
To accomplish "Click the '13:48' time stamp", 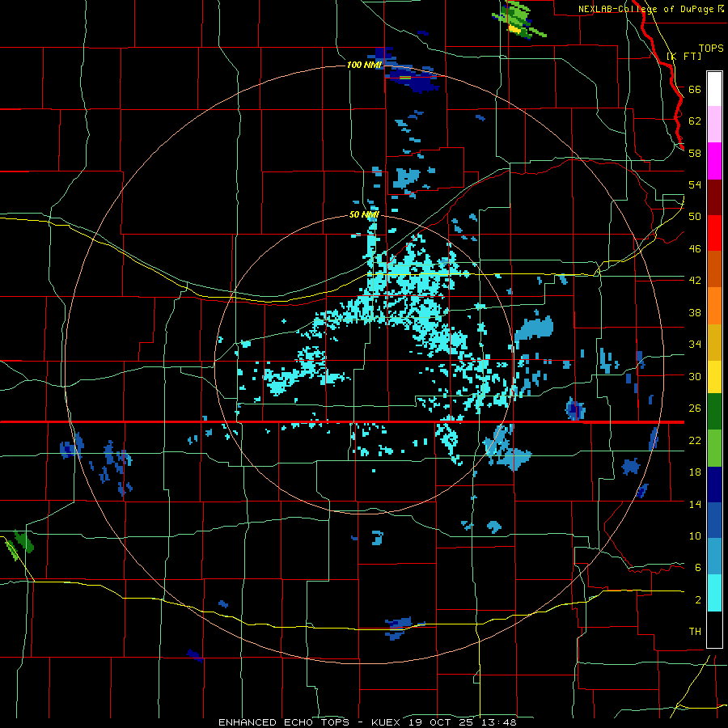I will tap(498, 722).
